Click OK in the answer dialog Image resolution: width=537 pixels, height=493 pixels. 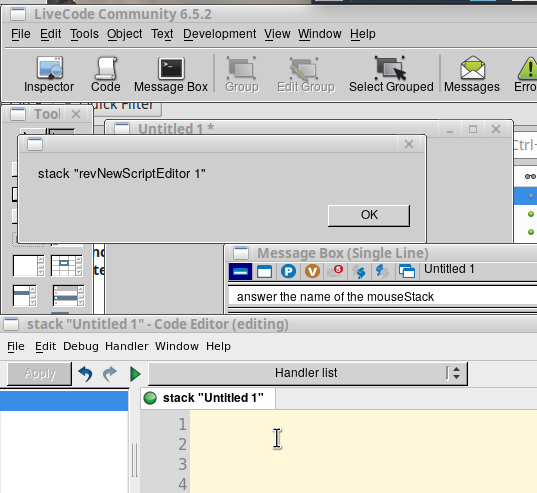[369, 215]
